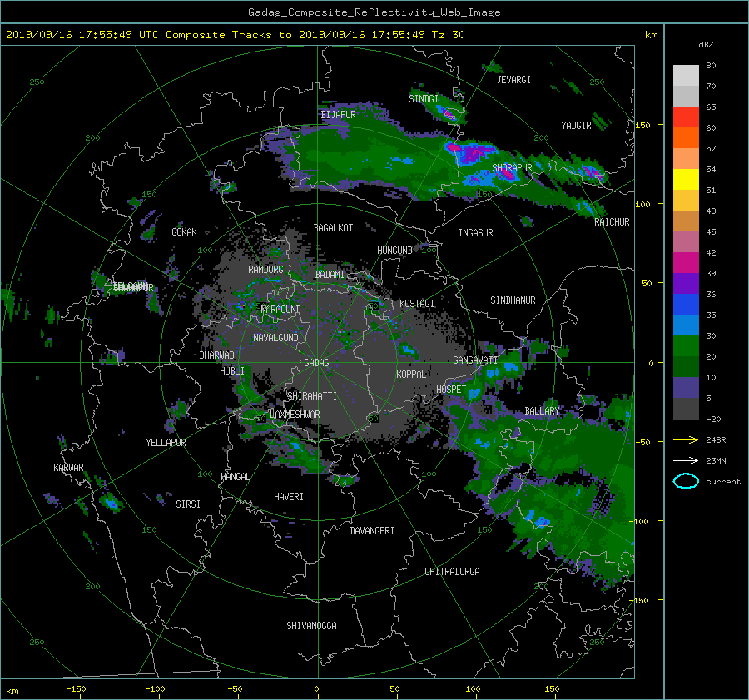The image size is (749, 700).
Task: Click the SHIRAHATTI label on map
Action: coord(312,396)
